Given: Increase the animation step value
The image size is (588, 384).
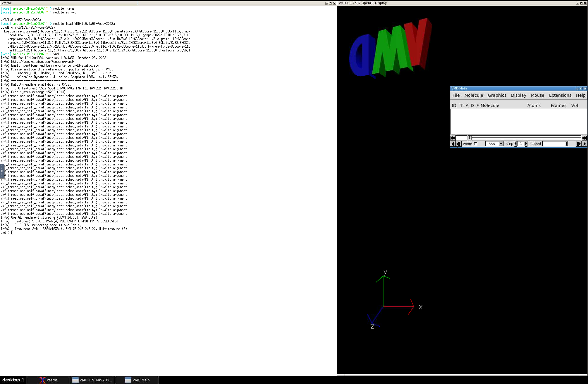Looking at the screenshot, I should point(526,144).
